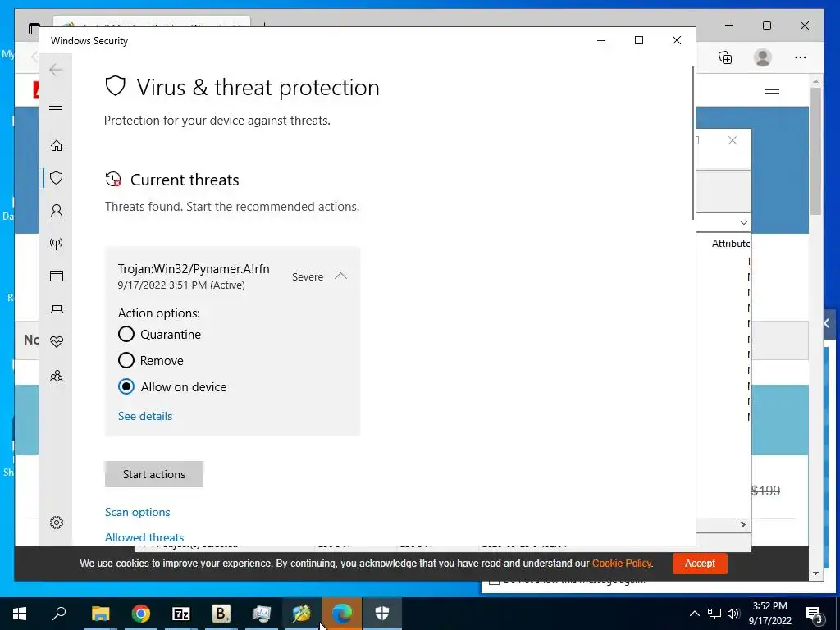Open 7-Zip from the taskbar
840x630 pixels.
[181, 614]
